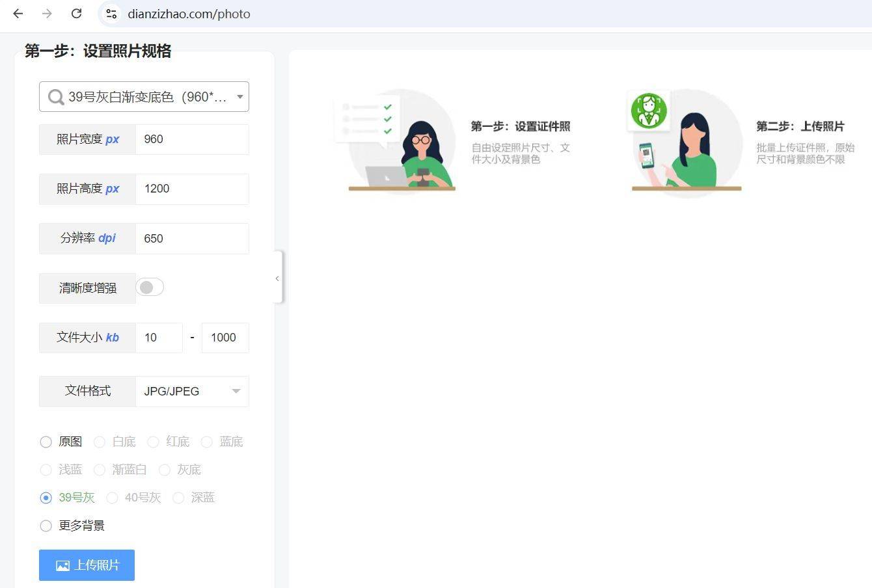This screenshot has width=872, height=588.
Task: Open site information icon in address bar
Action: [111, 14]
